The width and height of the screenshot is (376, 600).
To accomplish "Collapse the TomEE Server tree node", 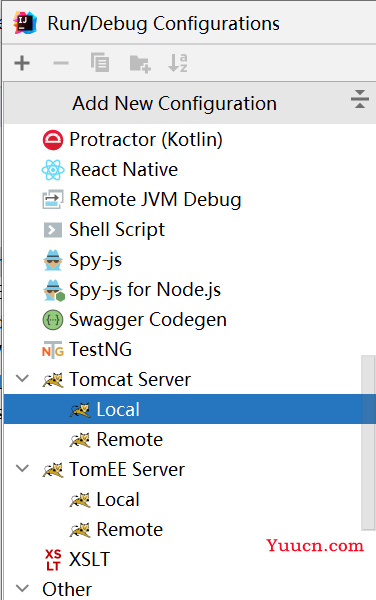I will tap(23, 469).
